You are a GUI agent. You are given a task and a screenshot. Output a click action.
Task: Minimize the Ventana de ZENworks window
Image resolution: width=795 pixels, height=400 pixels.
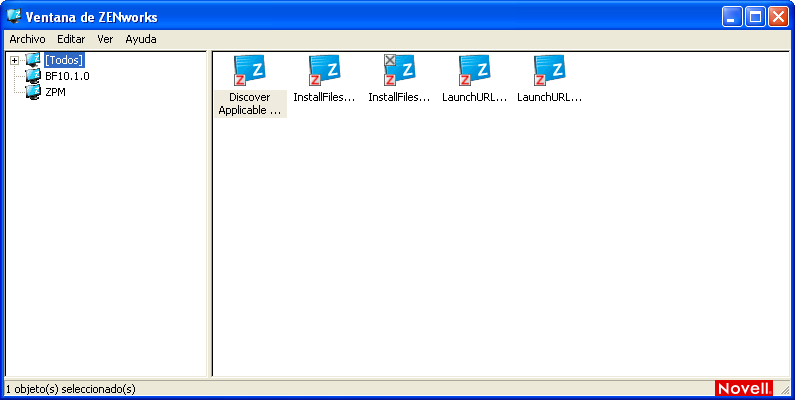point(732,17)
